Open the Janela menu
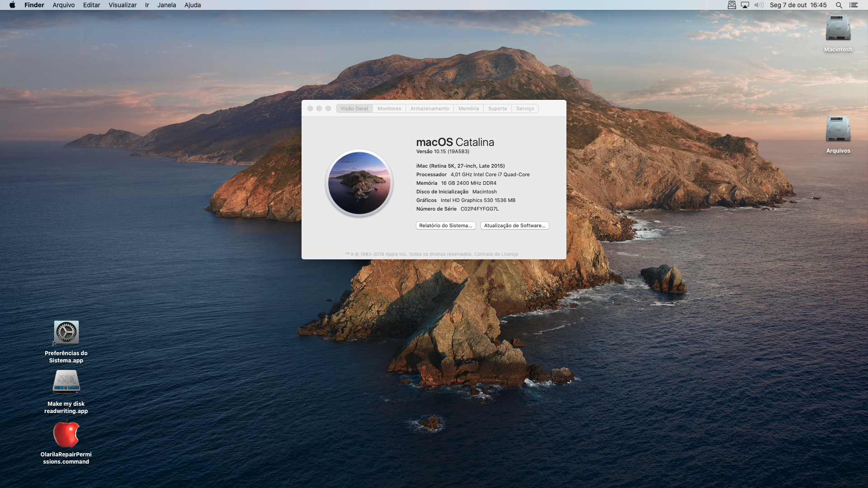This screenshot has width=868, height=488. [x=167, y=5]
